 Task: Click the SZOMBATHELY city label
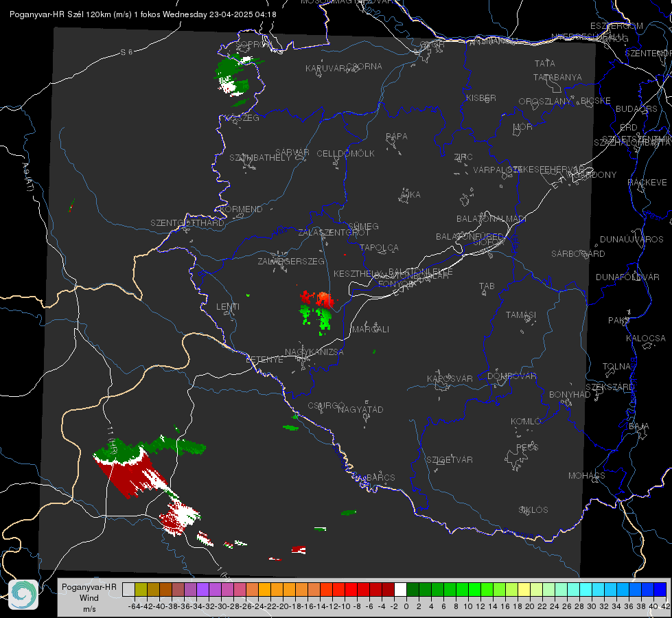point(260,158)
